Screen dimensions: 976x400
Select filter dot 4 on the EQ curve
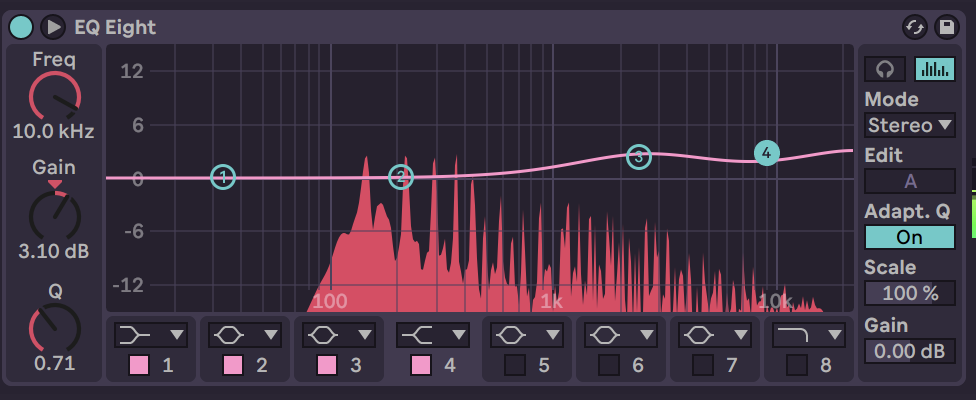(x=767, y=153)
